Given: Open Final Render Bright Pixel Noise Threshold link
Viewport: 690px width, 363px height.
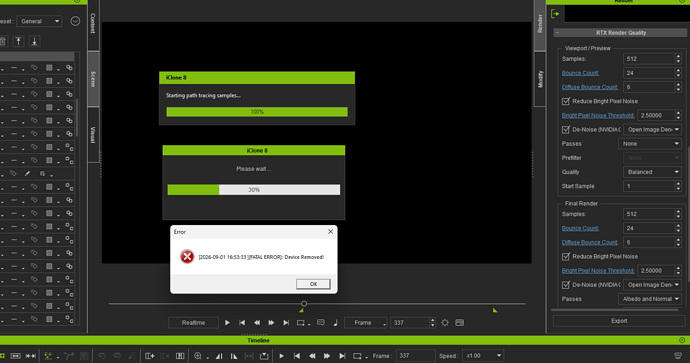Looking at the screenshot, I should pyautogui.click(x=598, y=271).
